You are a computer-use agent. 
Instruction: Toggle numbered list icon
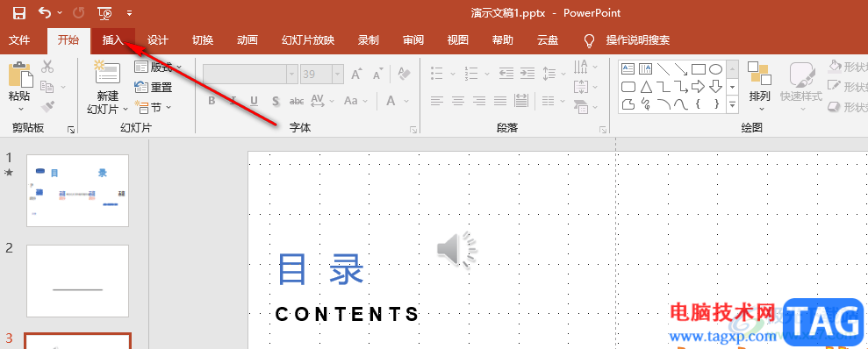[x=471, y=73]
